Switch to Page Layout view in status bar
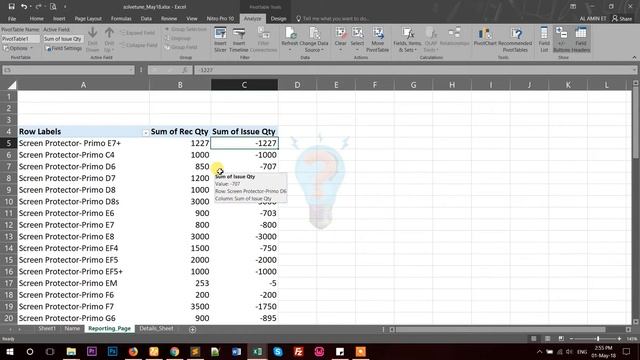Viewport: 640px width, 360px height. pos(547,339)
